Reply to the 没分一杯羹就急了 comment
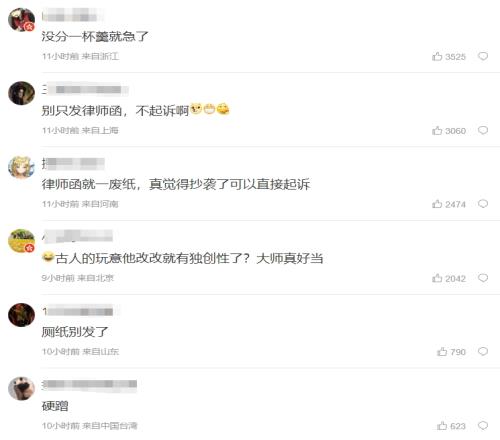Viewport: 500px width, 440px height. click(483, 56)
